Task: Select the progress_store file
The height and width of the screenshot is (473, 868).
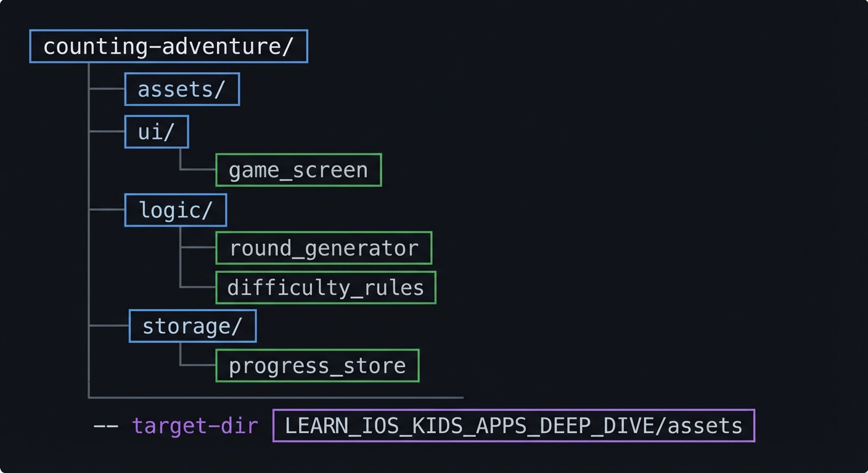Action: click(x=317, y=366)
